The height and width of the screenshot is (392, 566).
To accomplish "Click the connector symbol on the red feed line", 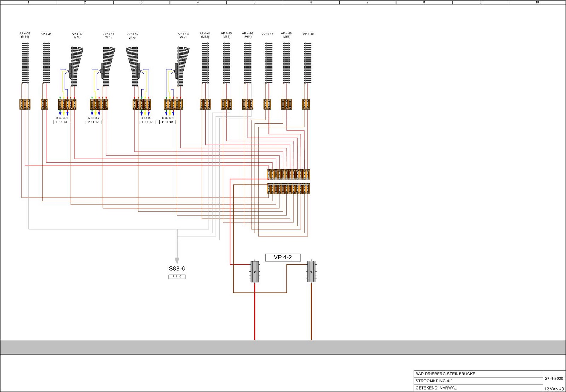I will click(255, 271).
